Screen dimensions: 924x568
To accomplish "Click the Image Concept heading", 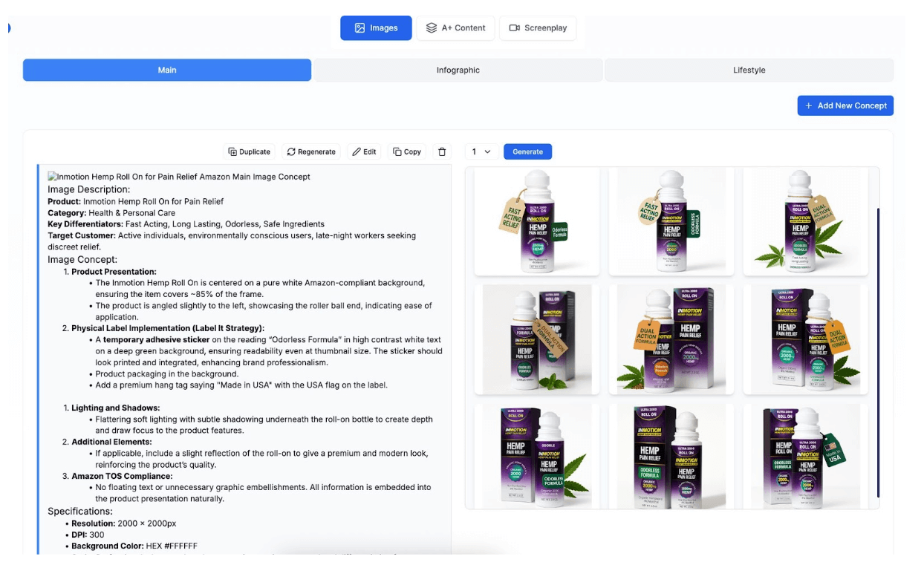I will coord(82,259).
